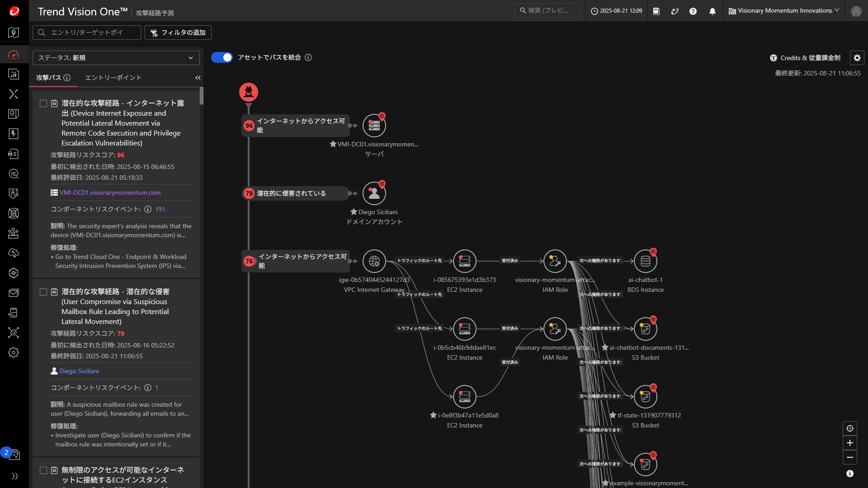Click the attacker hacker icon at graph top

point(249,92)
